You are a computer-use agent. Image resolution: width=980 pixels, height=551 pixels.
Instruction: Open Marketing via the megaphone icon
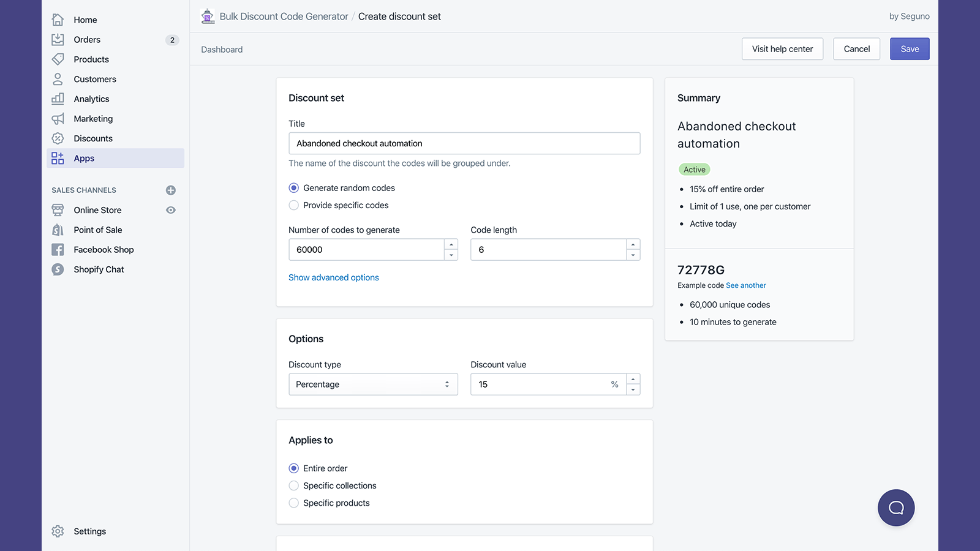point(58,119)
